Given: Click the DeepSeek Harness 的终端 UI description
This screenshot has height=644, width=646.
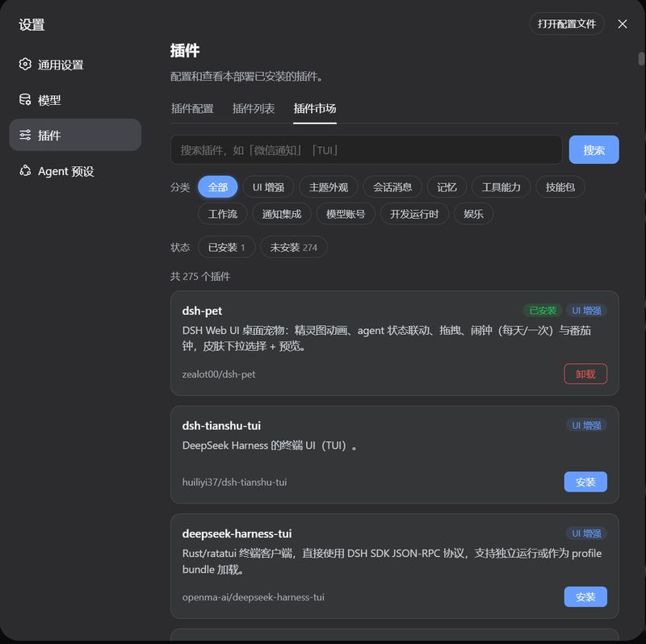Looking at the screenshot, I should tap(270, 445).
